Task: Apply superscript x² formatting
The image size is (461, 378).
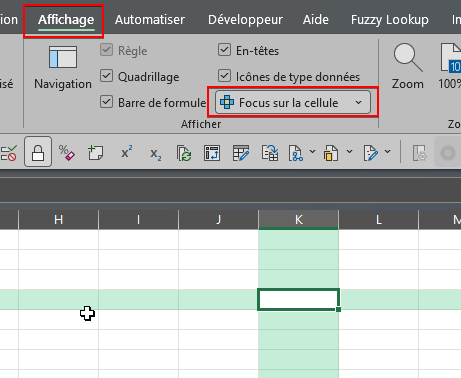Action: point(127,152)
